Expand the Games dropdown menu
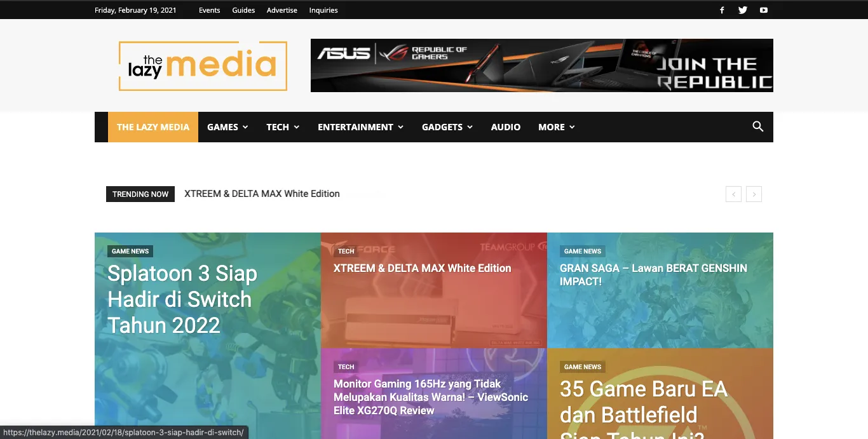This screenshot has height=439, width=868. 227,127
